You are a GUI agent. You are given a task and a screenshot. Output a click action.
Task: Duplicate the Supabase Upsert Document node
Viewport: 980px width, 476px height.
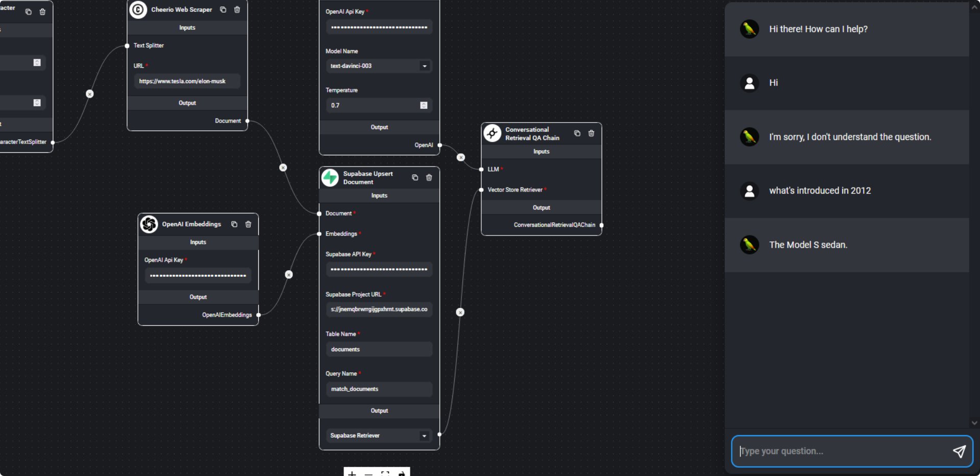pyautogui.click(x=415, y=178)
